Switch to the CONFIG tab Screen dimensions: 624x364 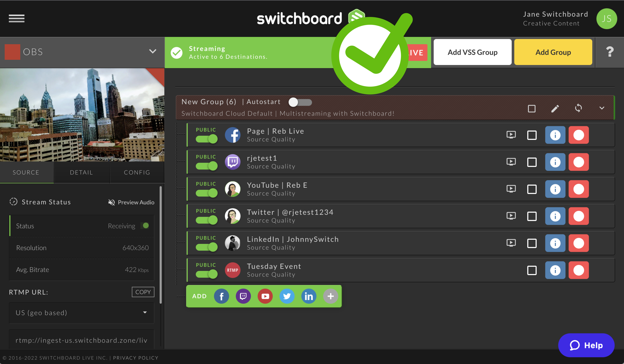pos(137,172)
